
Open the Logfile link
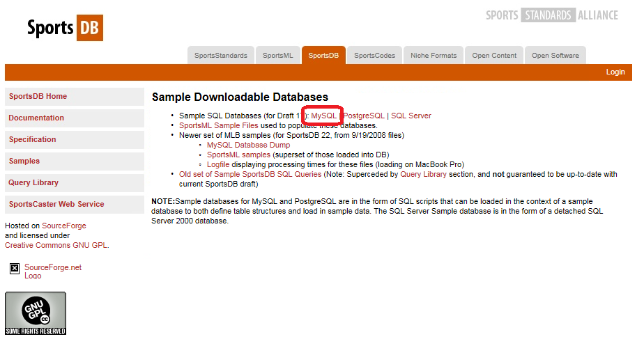point(218,164)
